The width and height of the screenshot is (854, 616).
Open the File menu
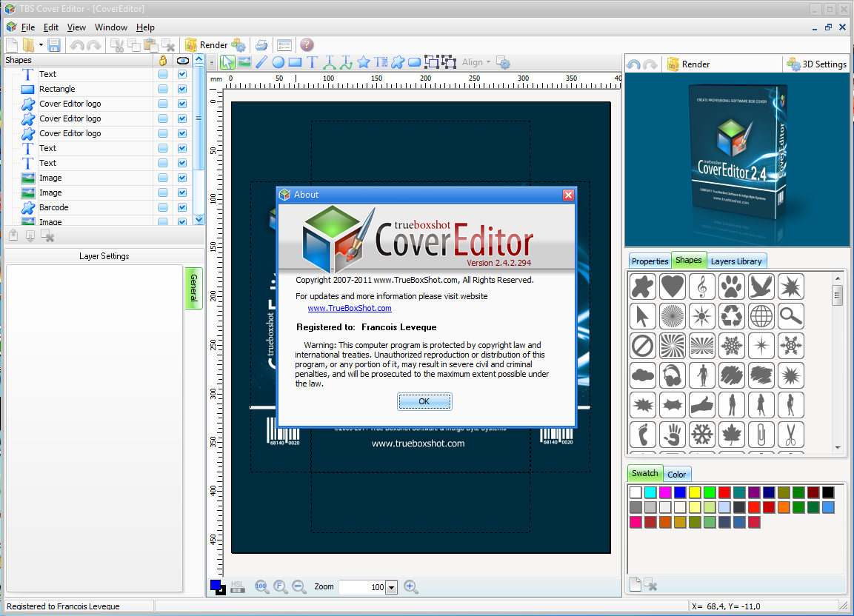(x=28, y=27)
